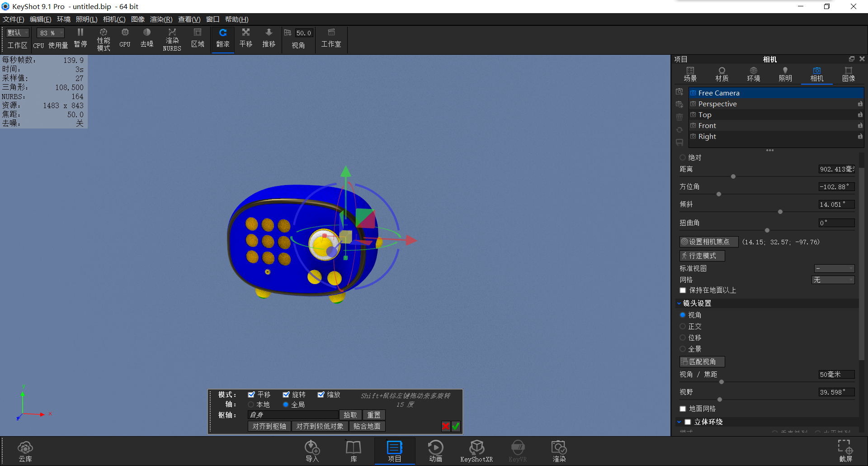The image size is (868, 466).
Task: Open the 动画 animation wizard
Action: tap(435, 451)
